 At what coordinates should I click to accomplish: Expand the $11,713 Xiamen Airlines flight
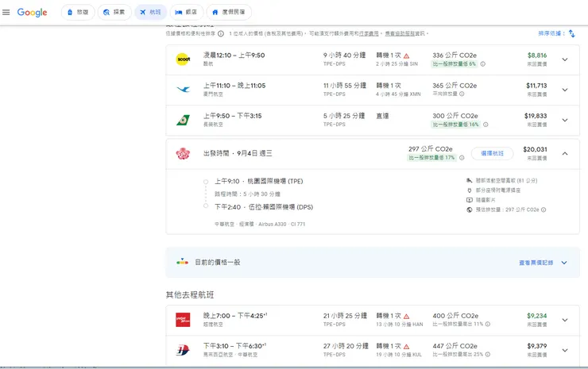565,90
